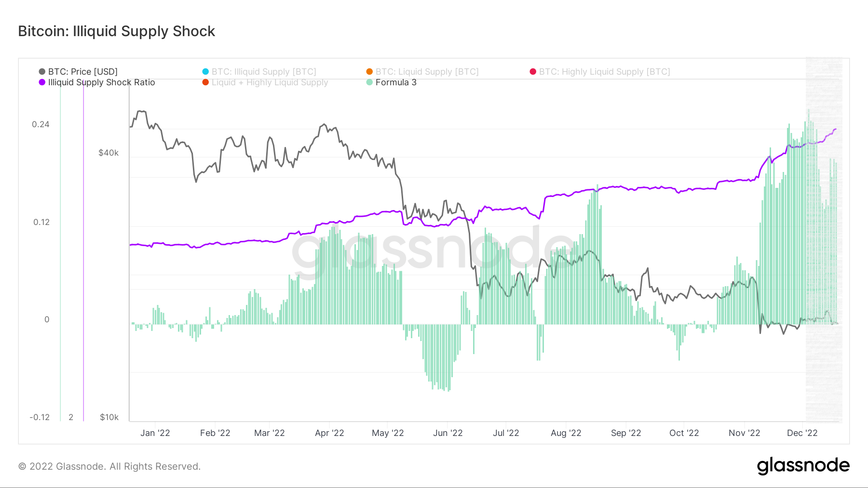The width and height of the screenshot is (868, 488).
Task: Click the $40k price axis label
Action: click(108, 153)
